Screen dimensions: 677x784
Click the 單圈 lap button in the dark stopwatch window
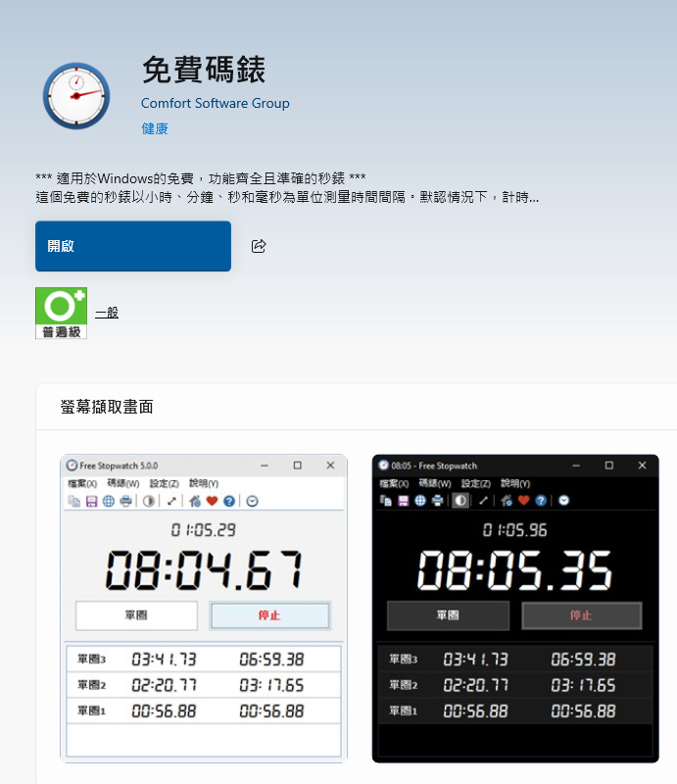[x=448, y=615]
